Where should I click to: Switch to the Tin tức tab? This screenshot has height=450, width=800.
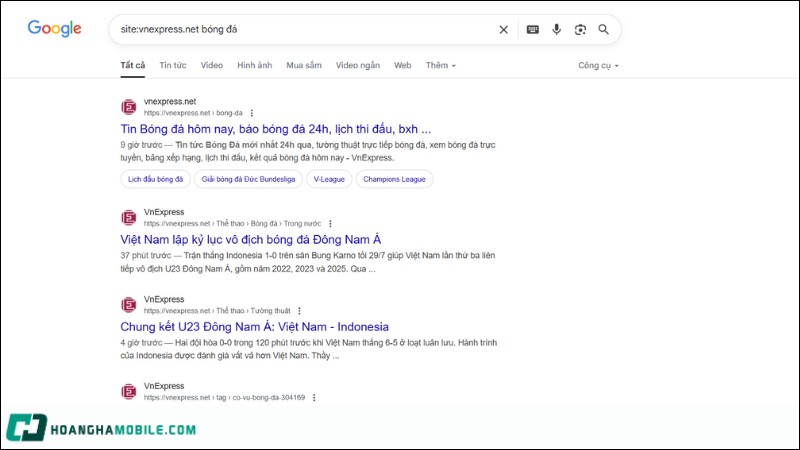coord(173,65)
